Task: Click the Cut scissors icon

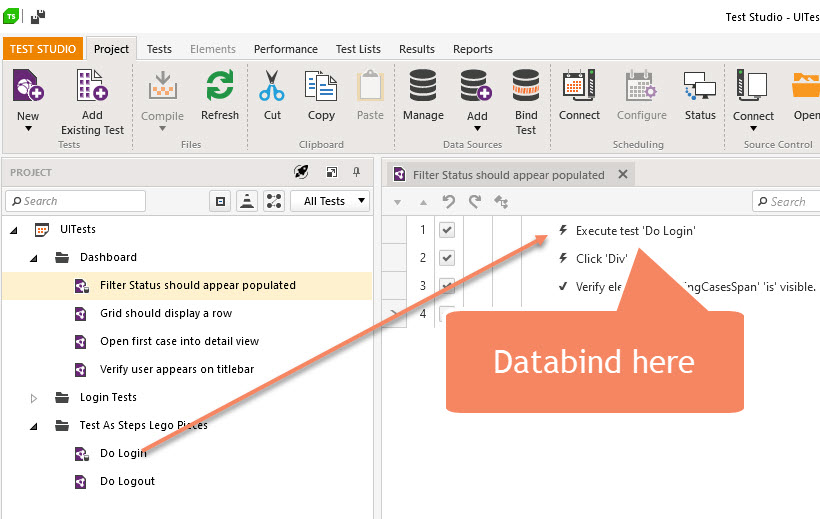Action: point(272,87)
